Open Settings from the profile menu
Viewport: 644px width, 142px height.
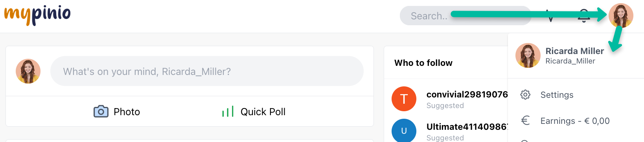(x=557, y=95)
